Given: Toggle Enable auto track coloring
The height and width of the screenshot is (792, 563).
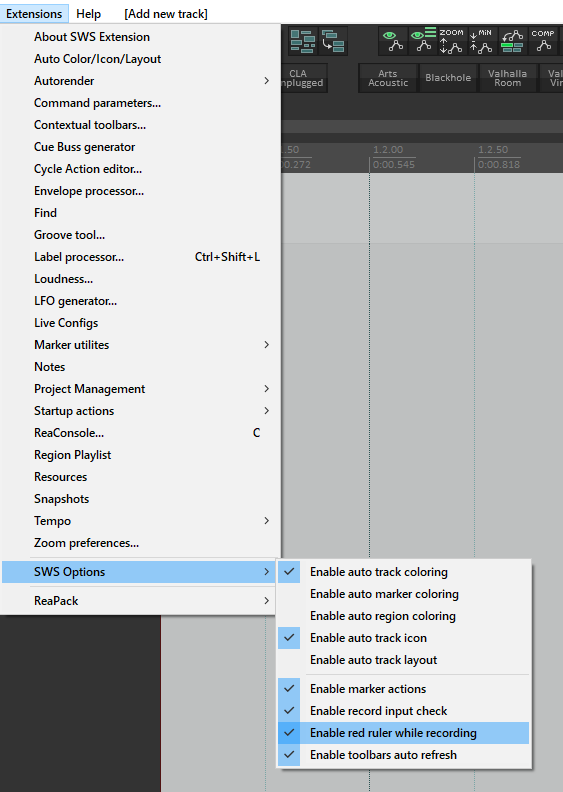Looking at the screenshot, I should pyautogui.click(x=404, y=572).
